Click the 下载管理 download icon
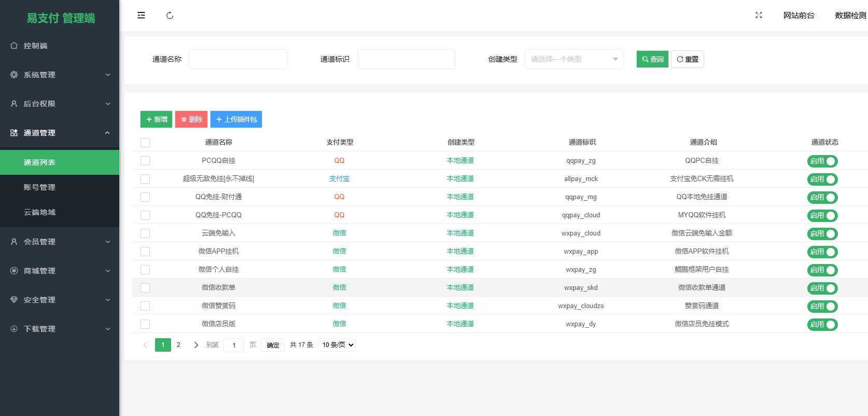The height and width of the screenshot is (416, 868). pyautogui.click(x=14, y=329)
